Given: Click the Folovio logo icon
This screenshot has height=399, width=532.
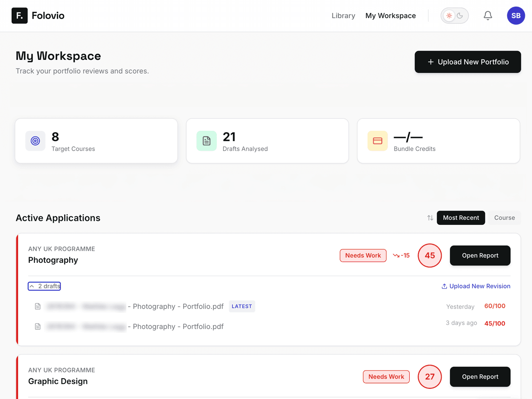Looking at the screenshot, I should tap(20, 16).
